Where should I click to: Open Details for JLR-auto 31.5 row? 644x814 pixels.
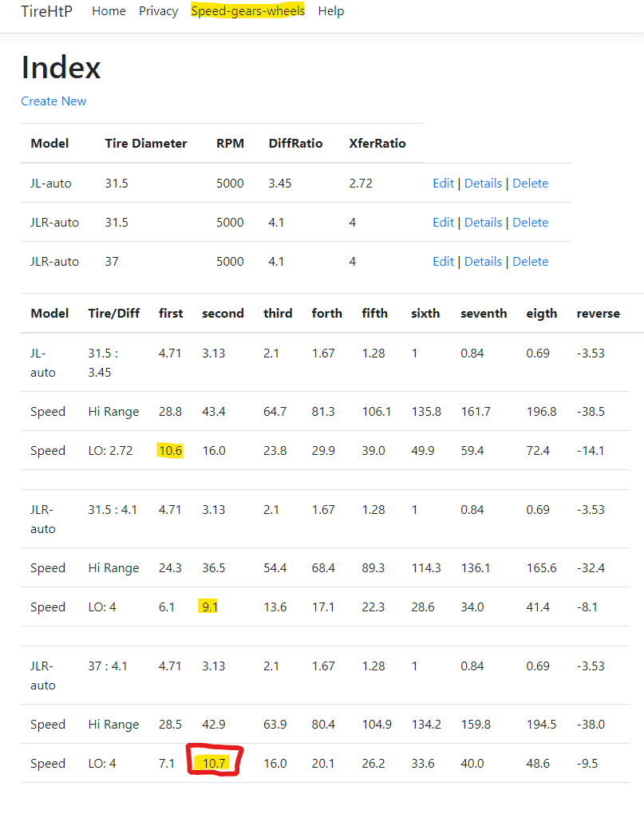(483, 222)
